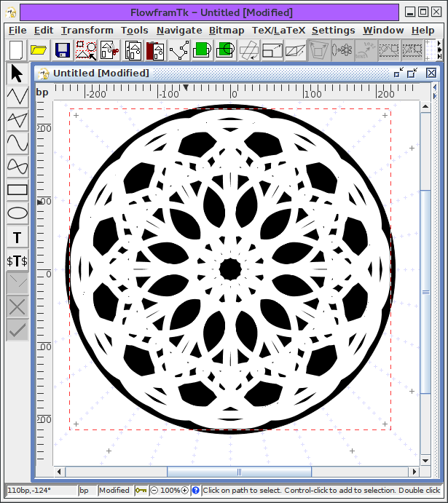Open the Transform menu
Viewport: 448px width, 503px height.
[x=87, y=30]
